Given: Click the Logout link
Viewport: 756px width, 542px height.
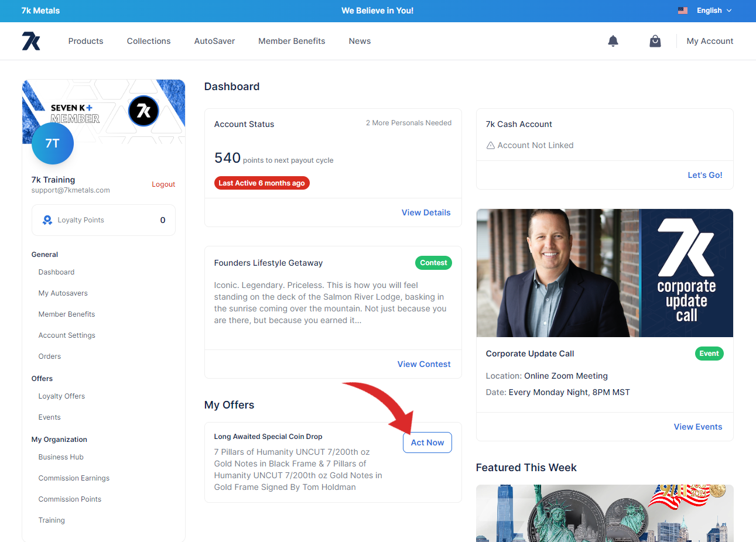Looking at the screenshot, I should pyautogui.click(x=163, y=184).
